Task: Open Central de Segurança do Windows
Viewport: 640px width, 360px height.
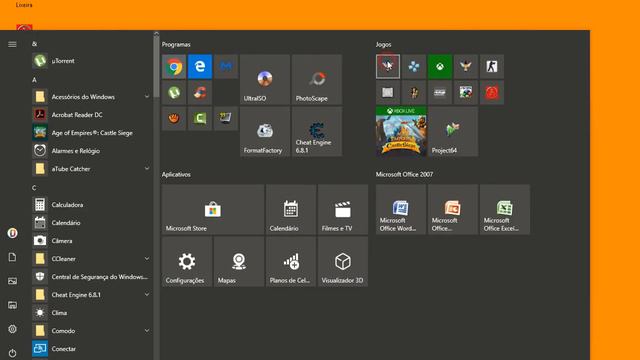Action: tap(91, 277)
